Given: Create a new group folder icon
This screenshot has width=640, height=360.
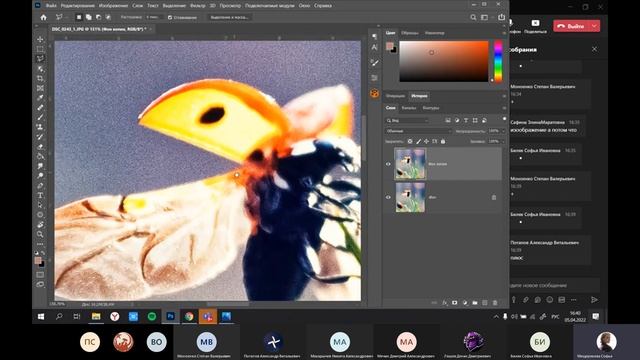Looking at the screenshot, I should 475,303.
